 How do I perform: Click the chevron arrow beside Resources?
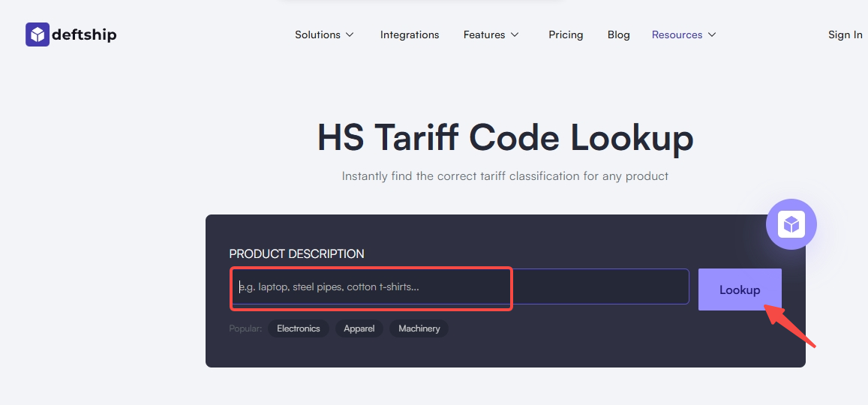712,35
